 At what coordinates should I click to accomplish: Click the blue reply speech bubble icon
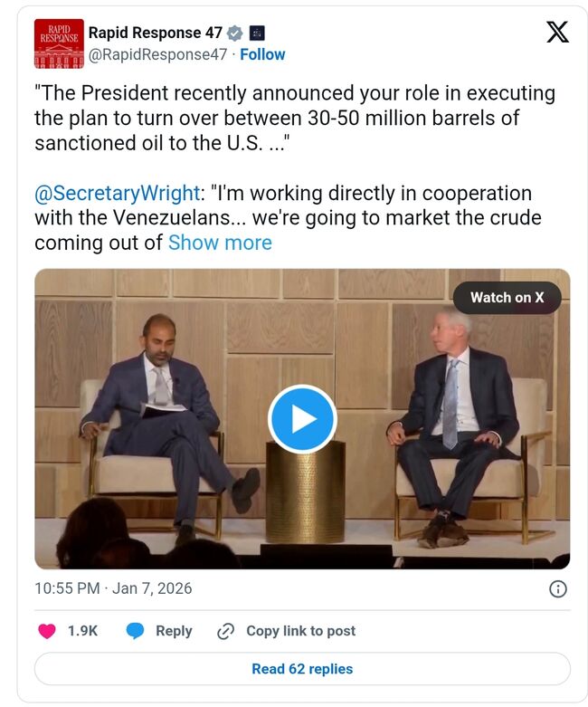[135, 631]
